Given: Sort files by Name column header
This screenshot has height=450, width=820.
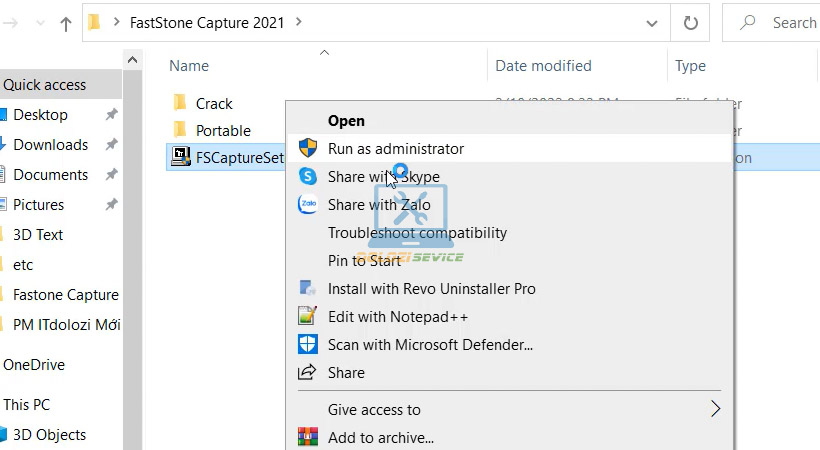Looking at the screenshot, I should tap(189, 66).
